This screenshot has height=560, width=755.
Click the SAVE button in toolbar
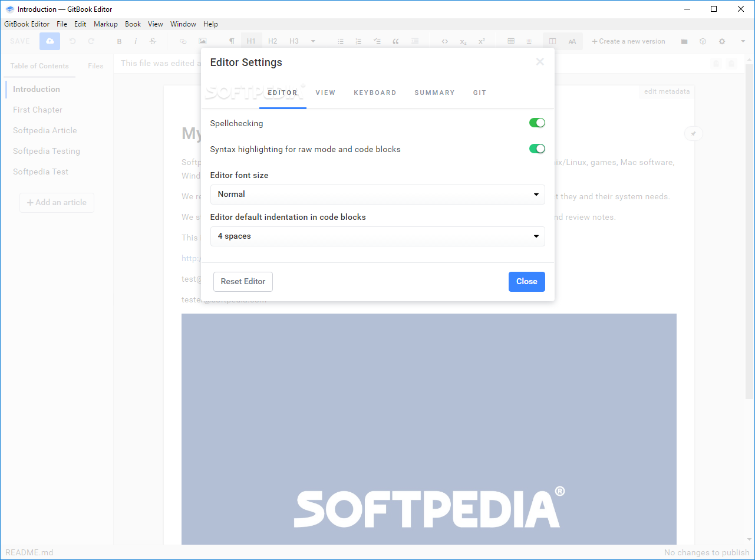[20, 41]
